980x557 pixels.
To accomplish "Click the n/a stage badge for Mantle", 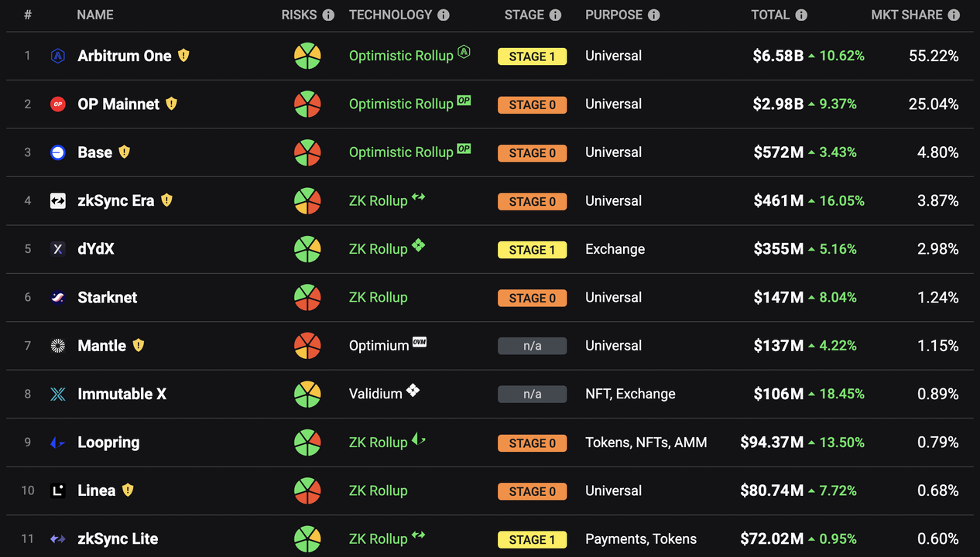I will pos(532,347).
